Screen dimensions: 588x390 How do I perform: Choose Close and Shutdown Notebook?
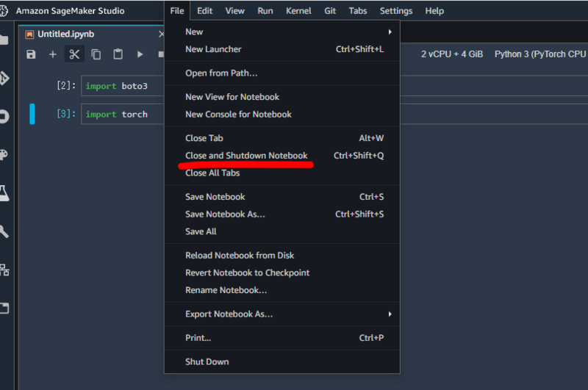coord(282,156)
